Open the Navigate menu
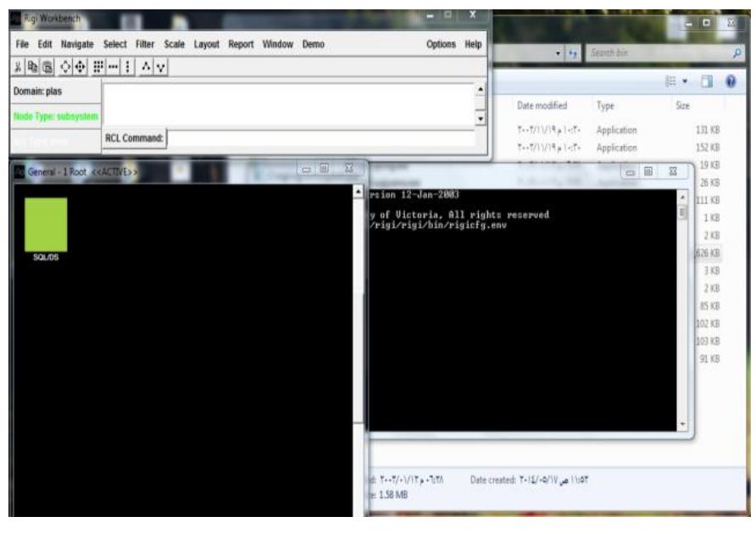 click(75, 42)
